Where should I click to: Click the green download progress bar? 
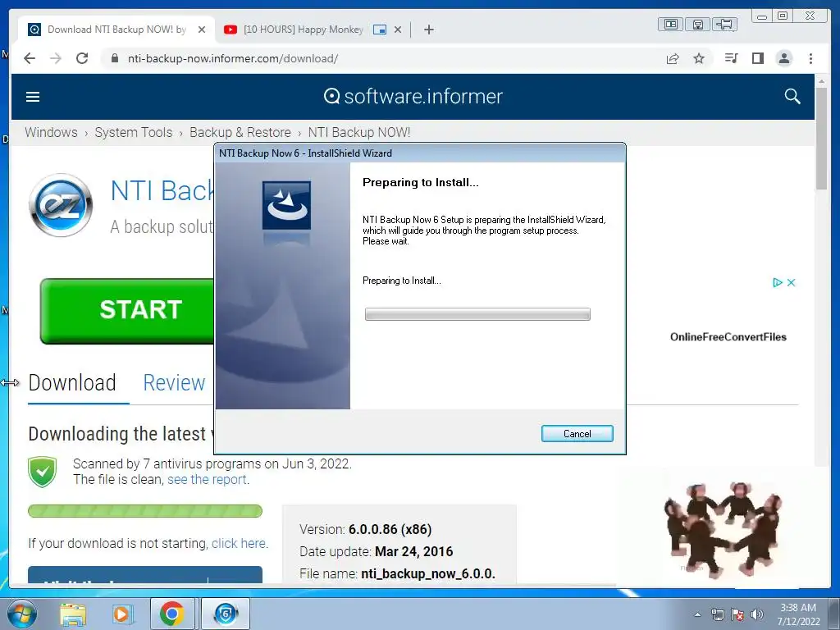coord(145,510)
